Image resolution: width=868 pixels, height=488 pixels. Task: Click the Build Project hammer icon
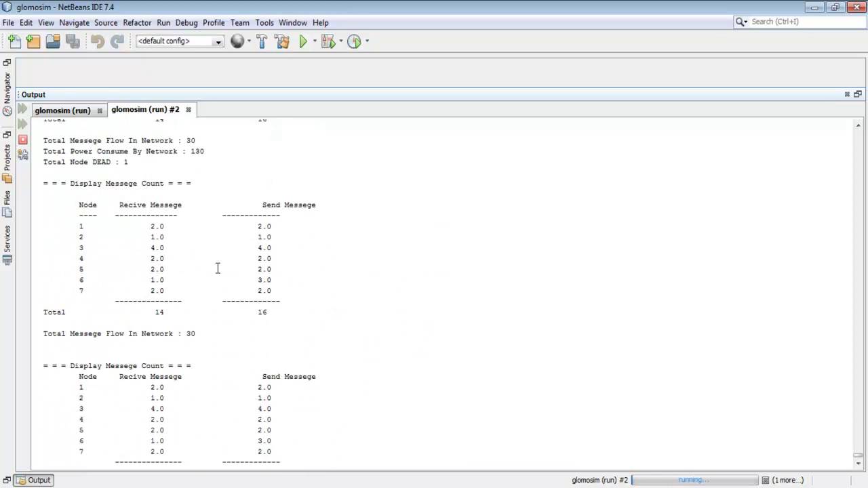[262, 41]
